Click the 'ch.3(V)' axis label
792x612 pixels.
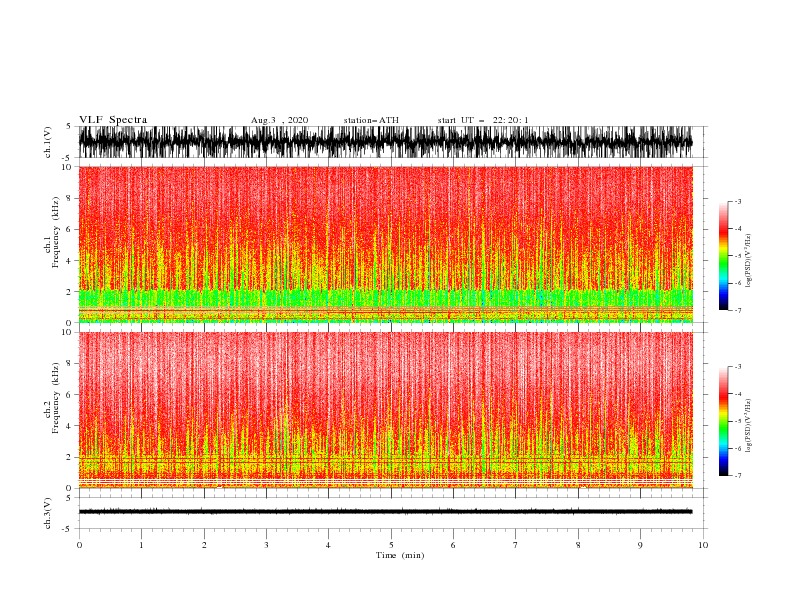pyautogui.click(x=48, y=513)
